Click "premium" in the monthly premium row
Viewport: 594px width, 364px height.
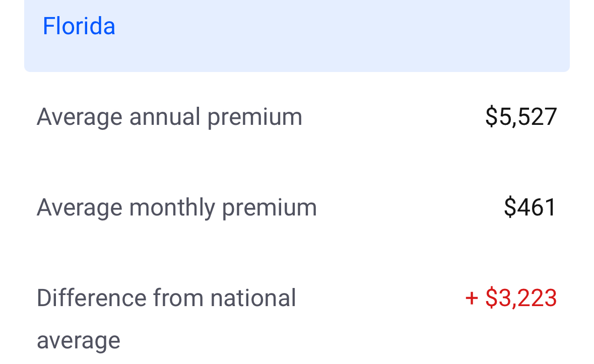click(269, 207)
